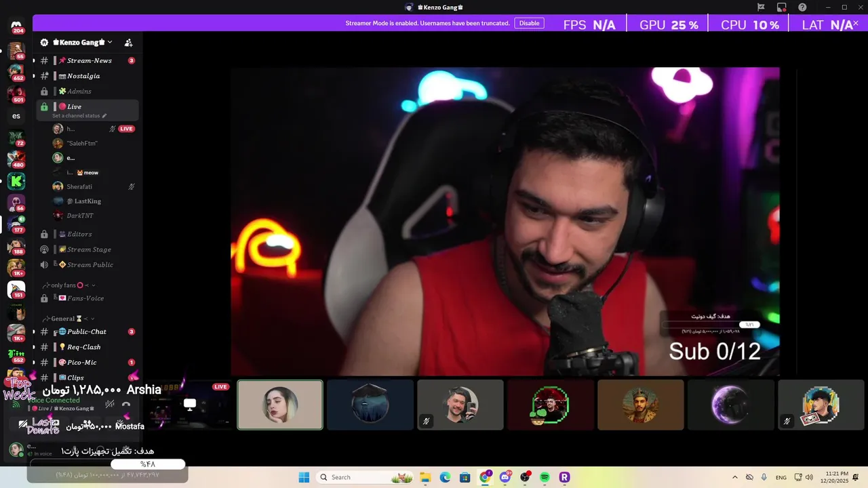Viewport: 868px width, 488px height.
Task: Open ENG language indicator in tray
Action: (781, 477)
